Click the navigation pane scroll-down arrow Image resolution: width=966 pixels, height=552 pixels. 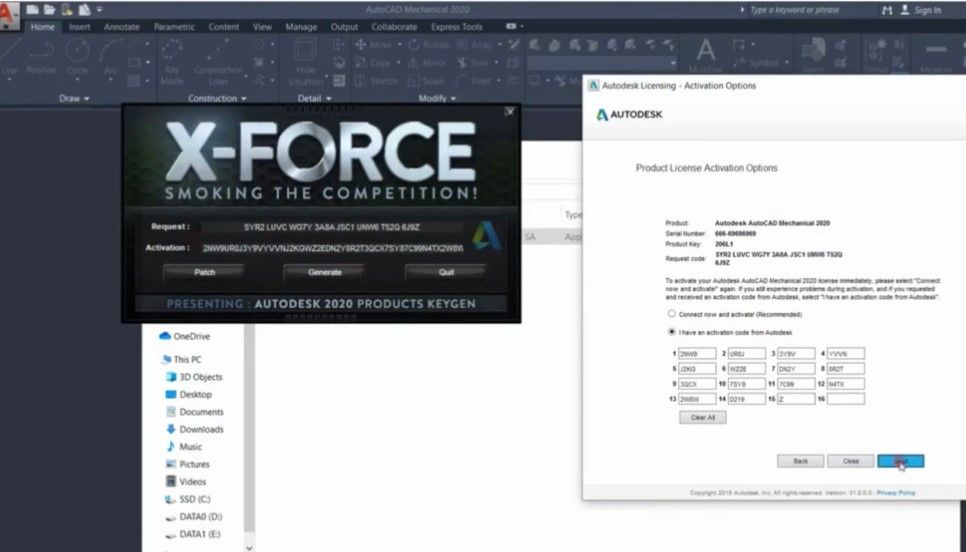pyautogui.click(x=249, y=547)
